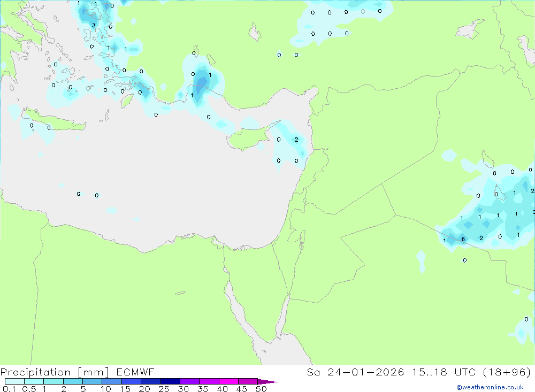Click the '0.1' legend scale label
Viewport: 535px width, 392px height.
coord(9,389)
